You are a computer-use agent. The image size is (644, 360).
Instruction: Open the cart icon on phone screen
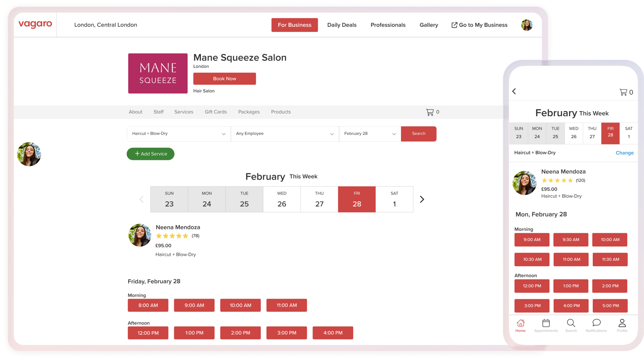pos(626,92)
